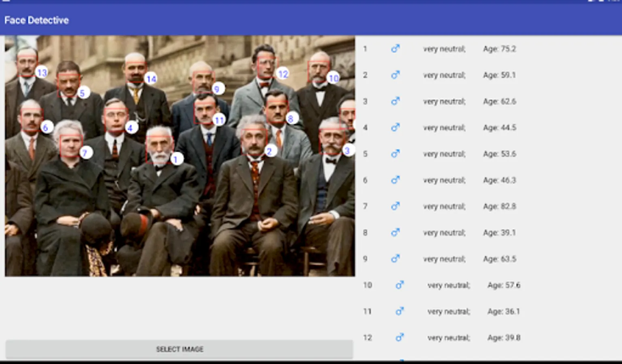Click the male gender icon in row 8
The height and width of the screenshot is (364, 622).
(x=395, y=233)
